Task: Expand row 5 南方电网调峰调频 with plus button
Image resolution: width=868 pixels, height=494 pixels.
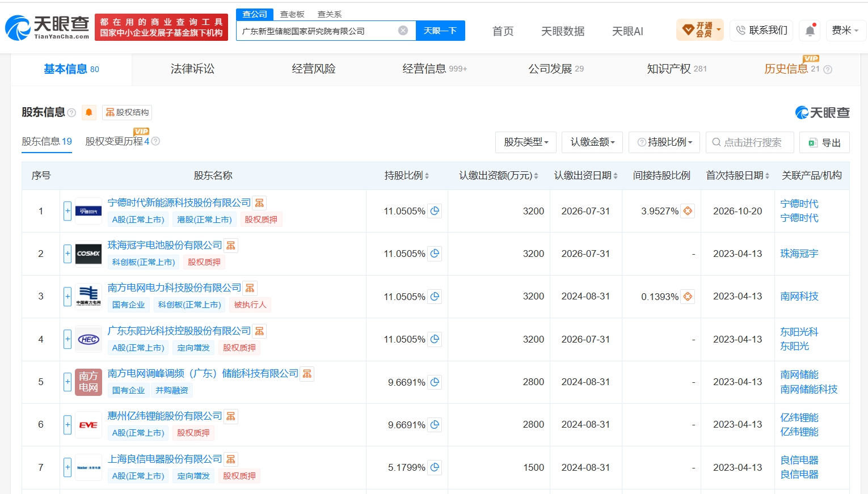Action: pos(68,382)
